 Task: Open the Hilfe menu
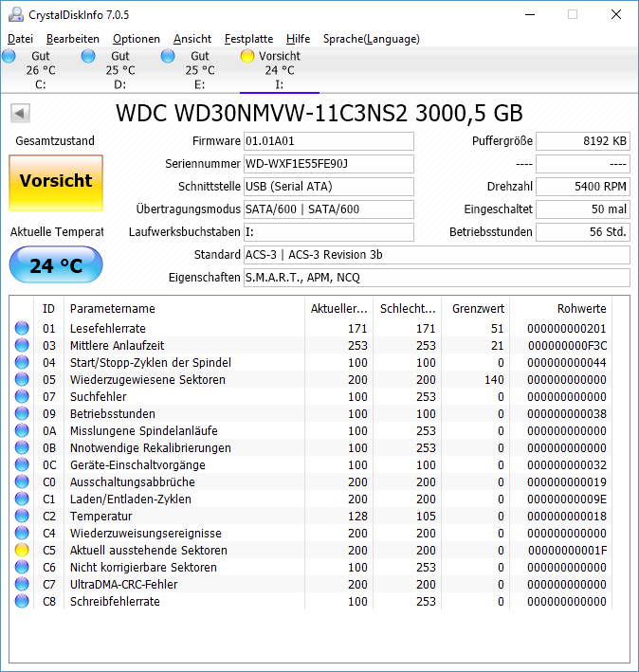click(299, 39)
